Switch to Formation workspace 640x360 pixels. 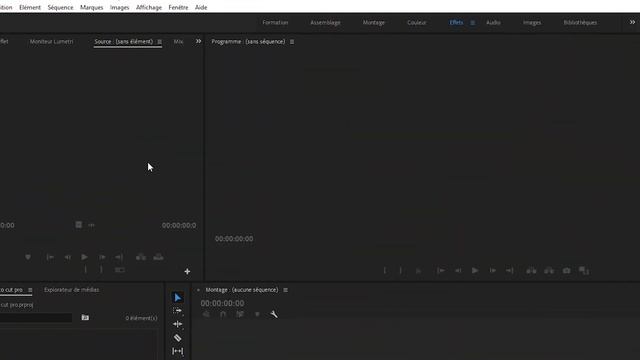click(275, 22)
